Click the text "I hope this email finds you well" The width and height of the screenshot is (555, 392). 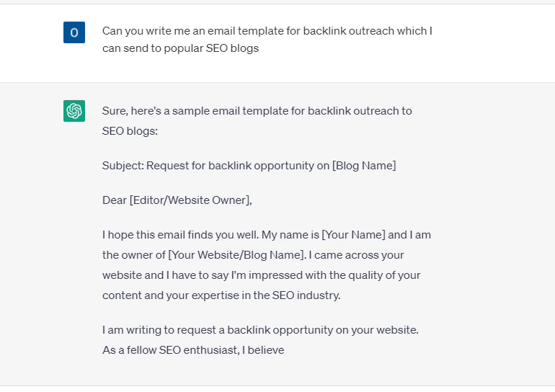pyautogui.click(x=180, y=235)
